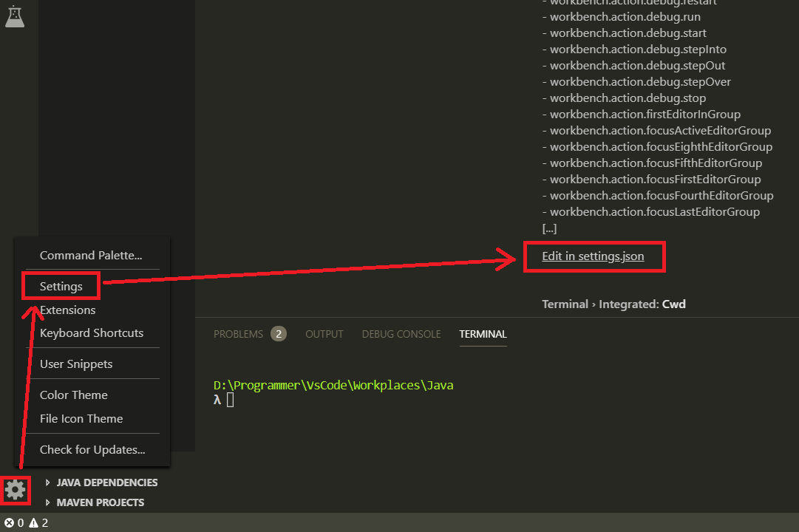
Task: Select the flask extension icon in Activity Bar
Action: (16, 16)
